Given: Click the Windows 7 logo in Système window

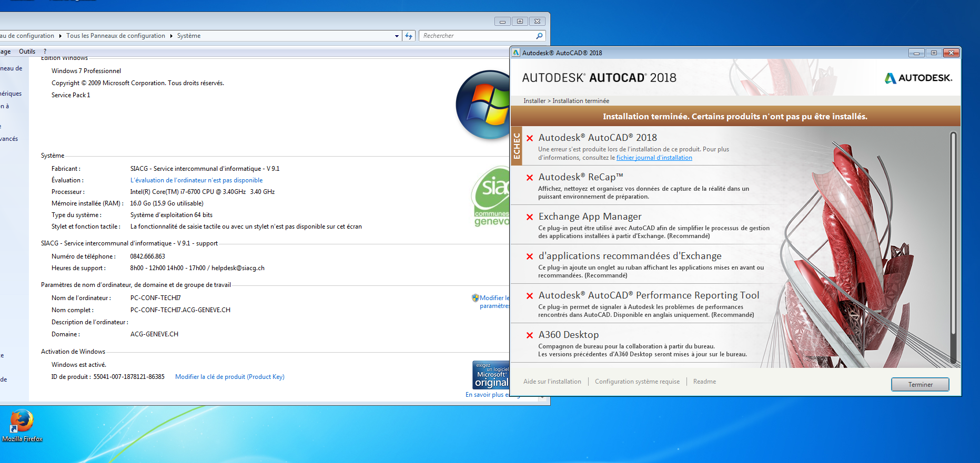Looking at the screenshot, I should point(483,105).
